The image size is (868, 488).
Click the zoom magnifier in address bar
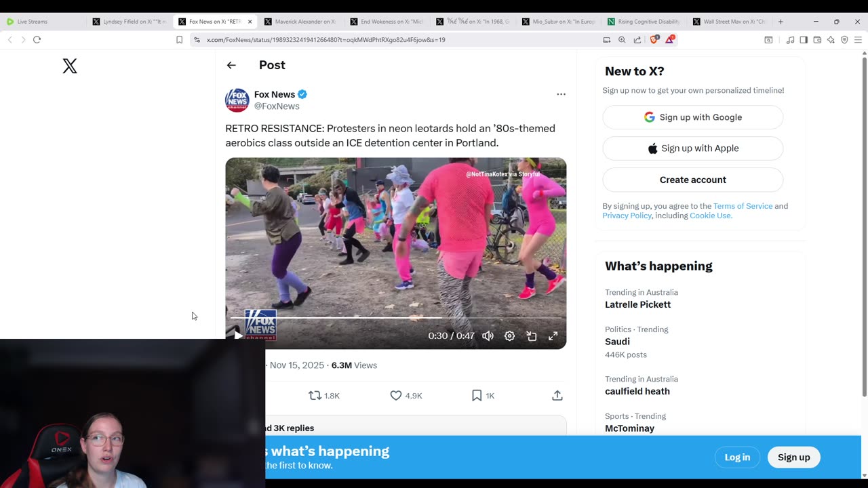click(622, 39)
